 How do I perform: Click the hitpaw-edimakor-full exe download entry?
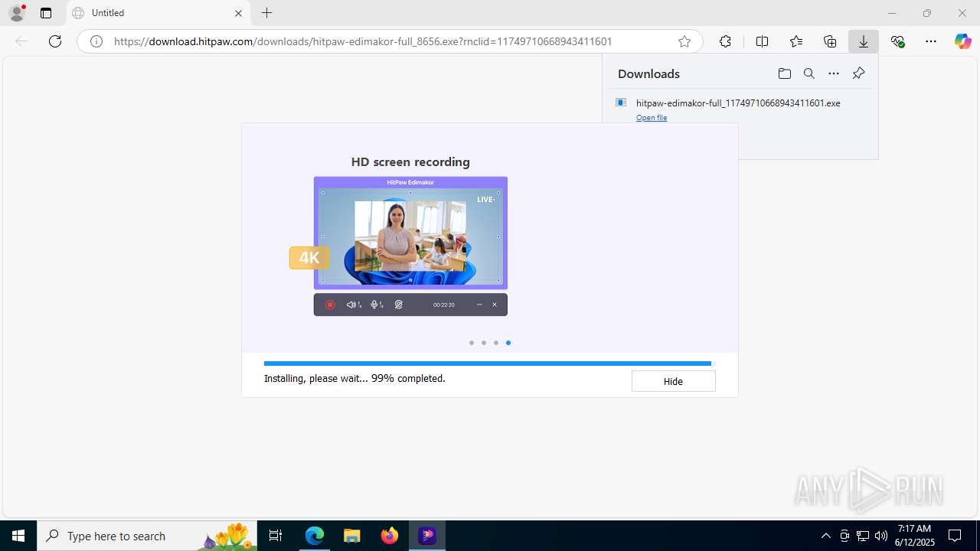point(738,103)
